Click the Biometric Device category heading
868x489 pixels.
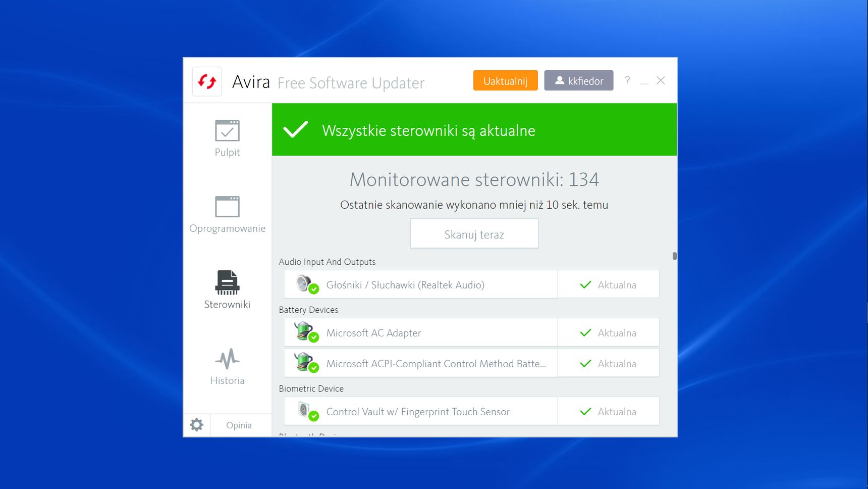pos(311,388)
